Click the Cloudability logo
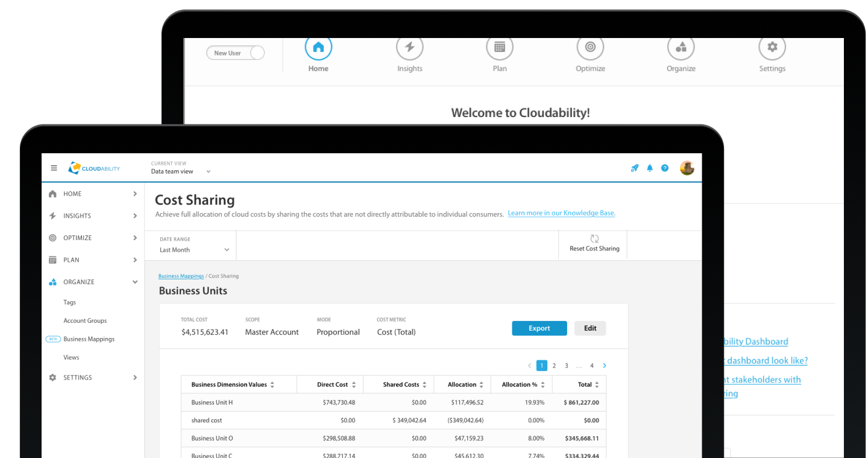This screenshot has height=458, width=868. [x=94, y=168]
